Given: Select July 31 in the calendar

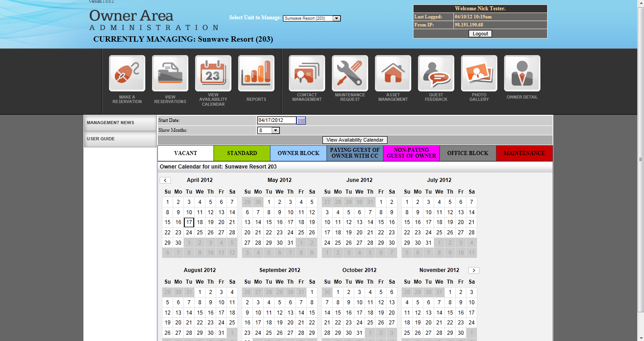Looking at the screenshot, I should [x=429, y=243].
